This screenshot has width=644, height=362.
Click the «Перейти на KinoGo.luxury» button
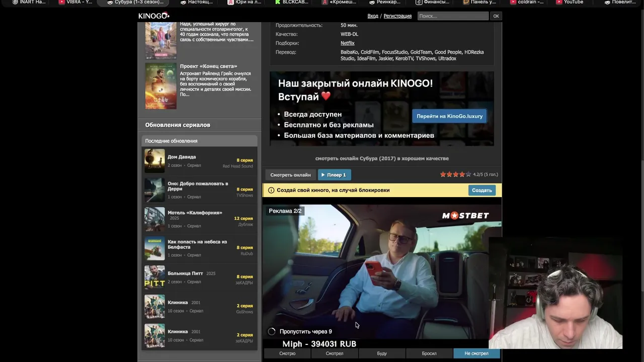(x=449, y=116)
